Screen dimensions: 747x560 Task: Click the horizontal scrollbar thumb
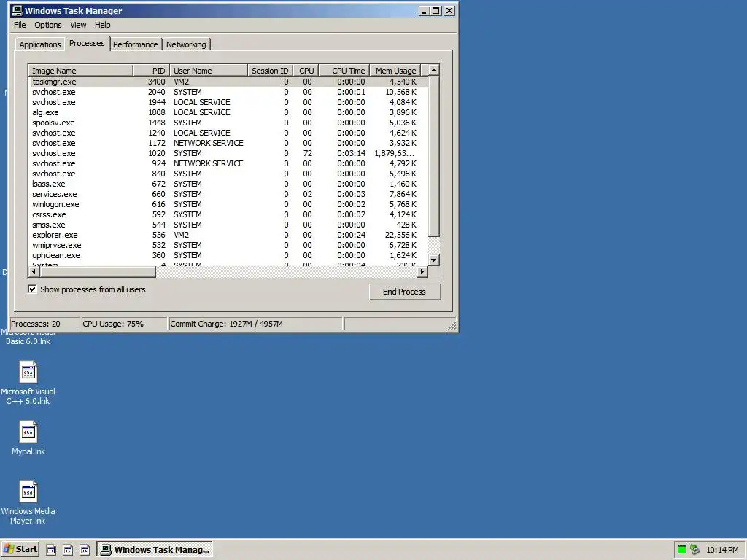pyautogui.click(x=98, y=271)
